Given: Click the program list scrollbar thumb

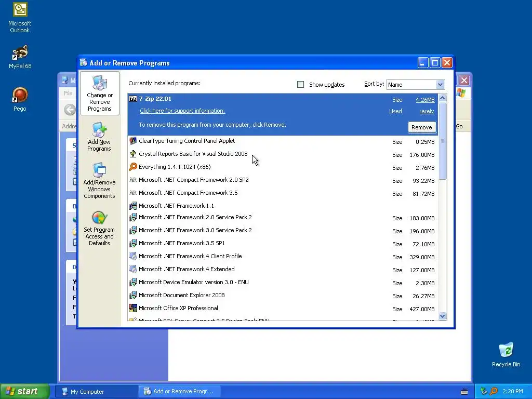Looking at the screenshot, I should point(442,141).
